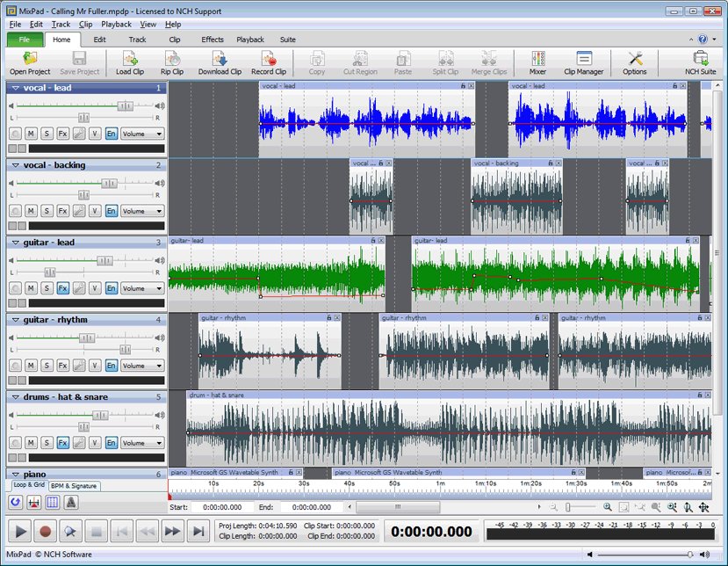Click the Record Clip toolbar icon

269,60
